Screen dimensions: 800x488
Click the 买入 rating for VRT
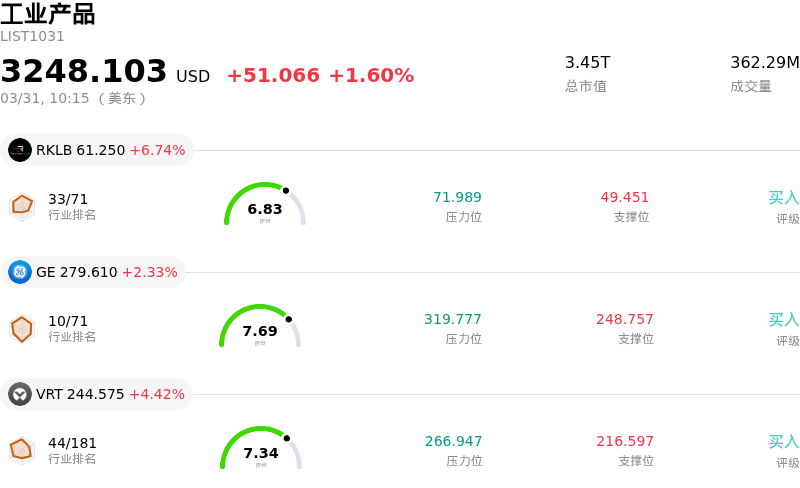coord(783,442)
